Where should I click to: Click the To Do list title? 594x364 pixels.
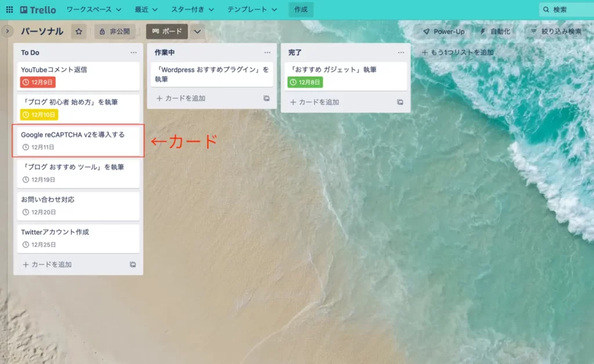[x=30, y=53]
